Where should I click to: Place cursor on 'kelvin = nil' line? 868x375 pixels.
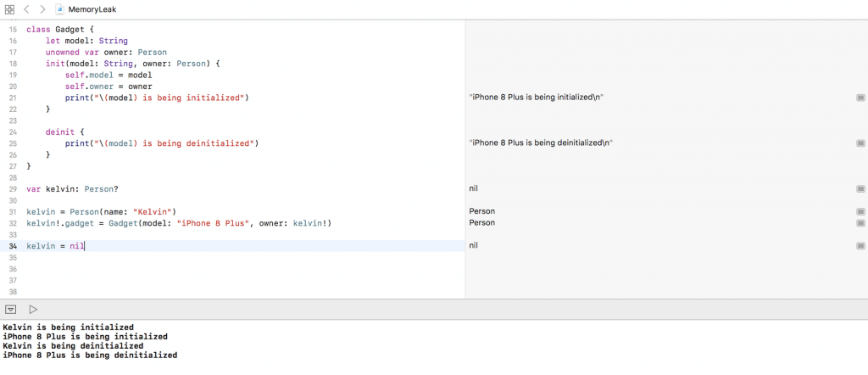[55, 246]
